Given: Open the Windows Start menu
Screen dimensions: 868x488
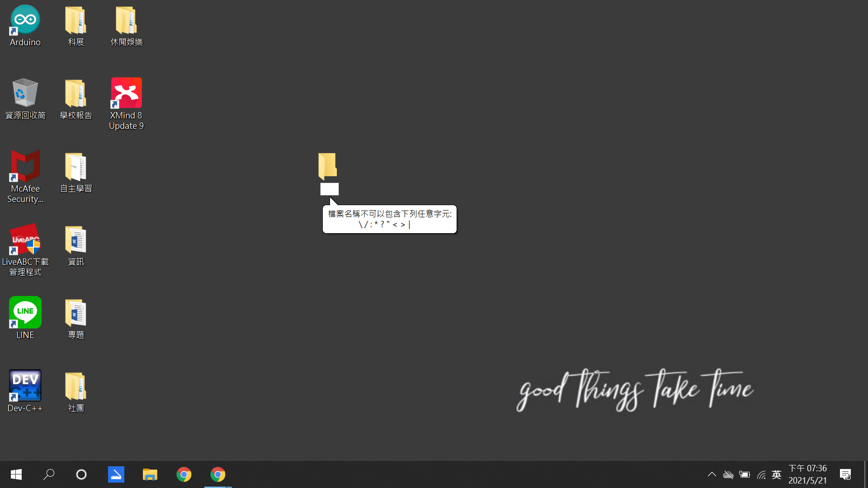Looking at the screenshot, I should click(x=16, y=474).
